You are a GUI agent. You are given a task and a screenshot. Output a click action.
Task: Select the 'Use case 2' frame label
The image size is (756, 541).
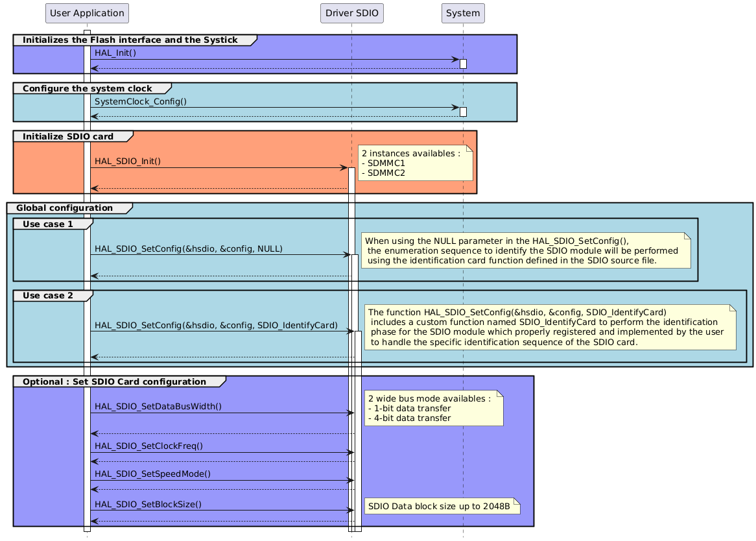[x=48, y=296]
